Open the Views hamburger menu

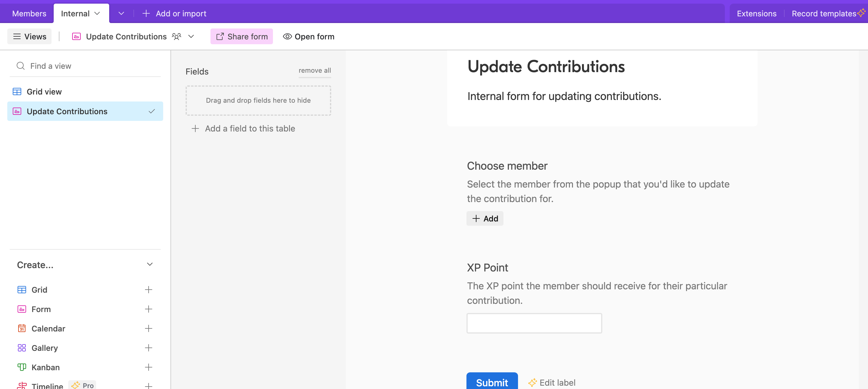pos(29,36)
